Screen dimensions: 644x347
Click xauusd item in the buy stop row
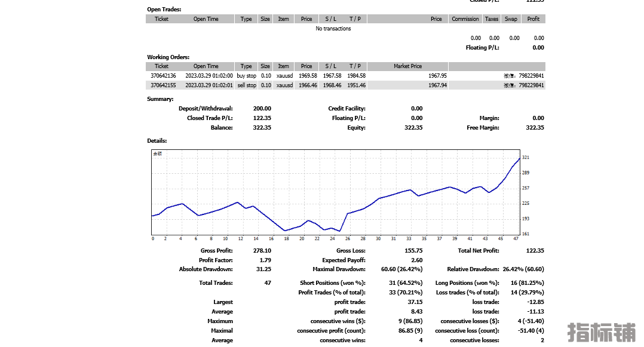(x=284, y=76)
